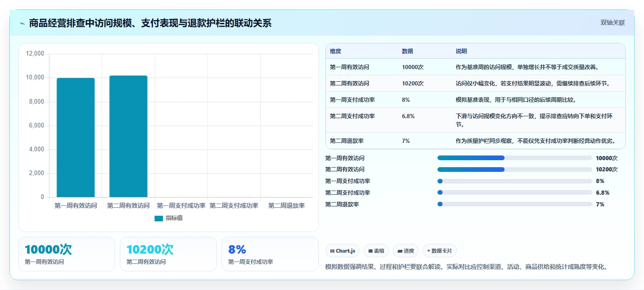Click the 数据卡片 tag chip
The width and height of the screenshot is (644, 290).
(440, 251)
